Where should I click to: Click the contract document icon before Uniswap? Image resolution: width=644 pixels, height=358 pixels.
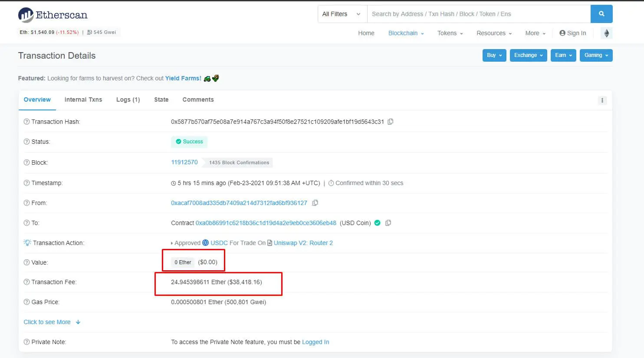click(270, 243)
